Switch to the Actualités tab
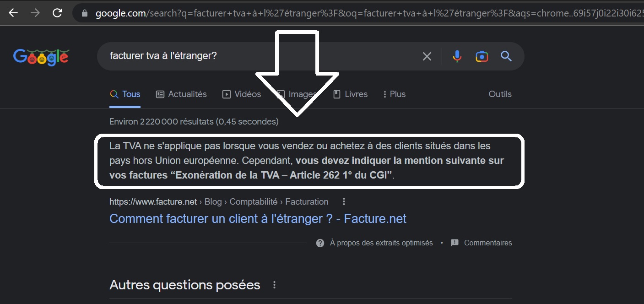644x304 pixels. point(181,94)
